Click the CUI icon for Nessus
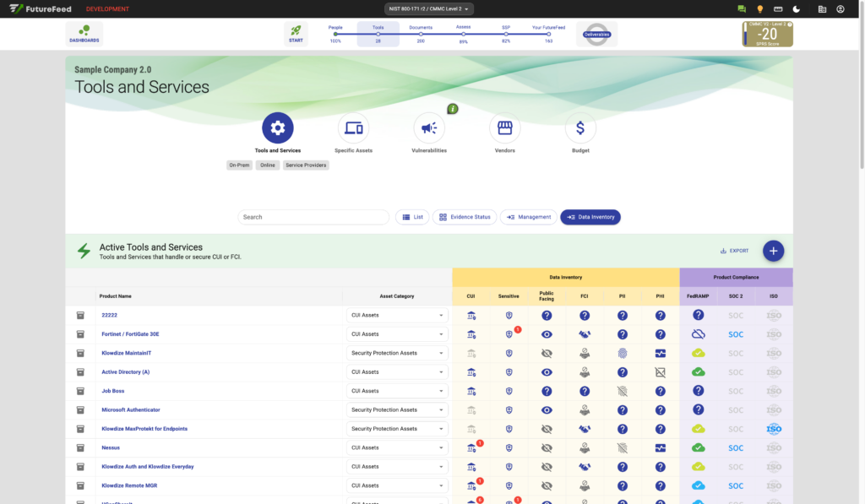The image size is (865, 504). coord(471,447)
